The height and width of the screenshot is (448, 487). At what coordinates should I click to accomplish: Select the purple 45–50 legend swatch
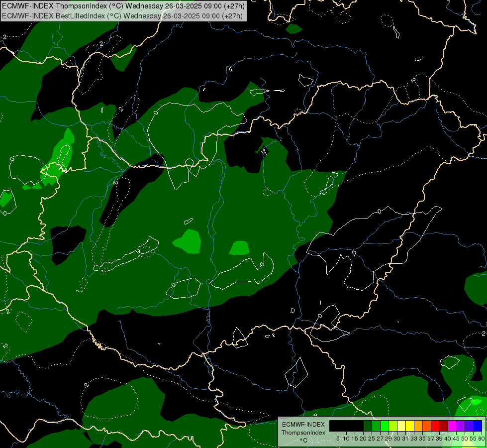point(461,426)
